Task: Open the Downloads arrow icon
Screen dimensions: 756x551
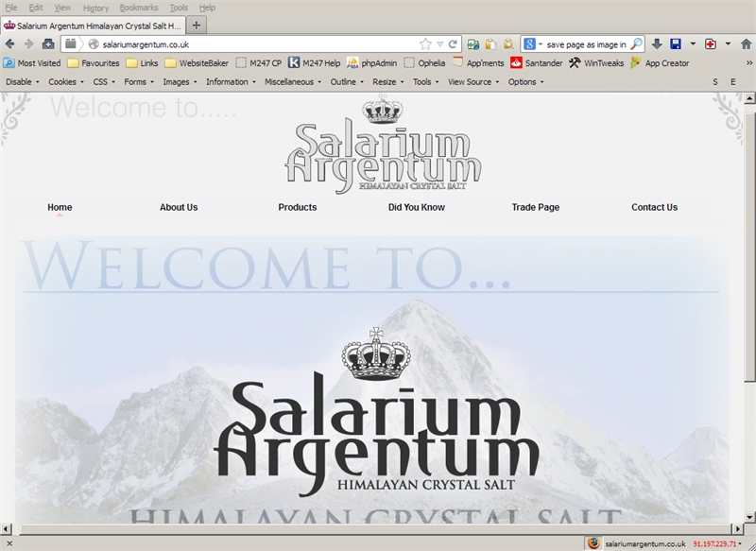Action: point(657,43)
